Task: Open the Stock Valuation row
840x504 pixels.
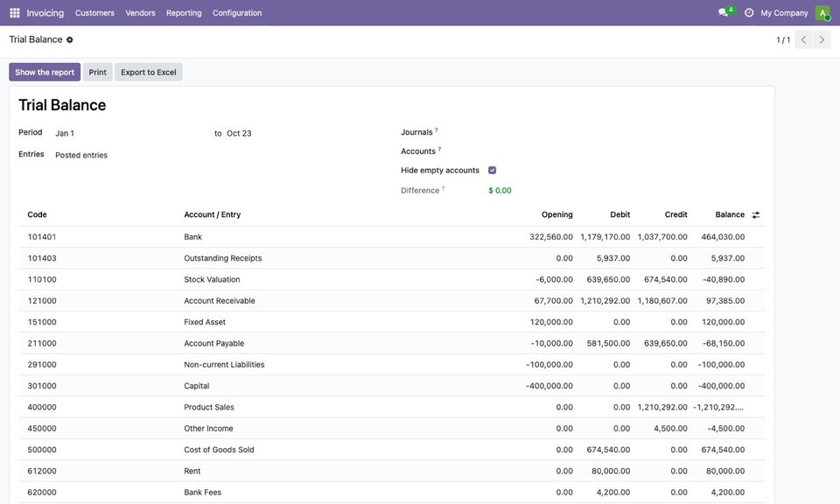Action: (392, 280)
